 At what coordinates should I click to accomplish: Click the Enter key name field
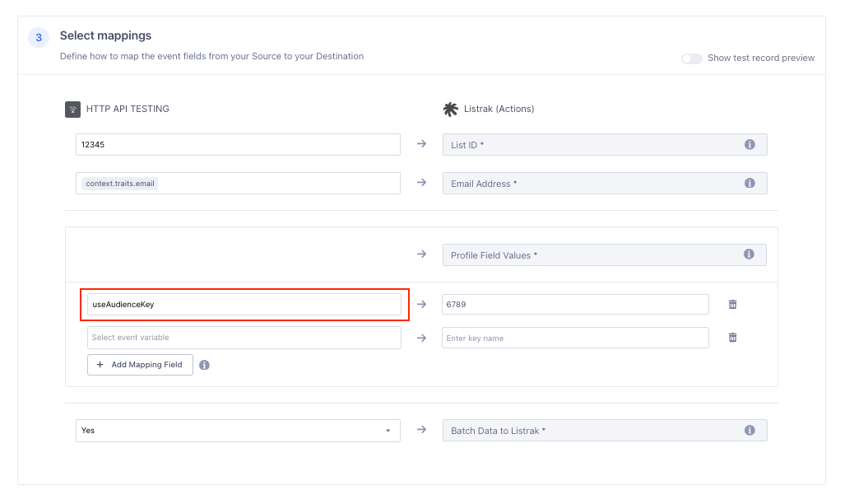pyautogui.click(x=575, y=337)
